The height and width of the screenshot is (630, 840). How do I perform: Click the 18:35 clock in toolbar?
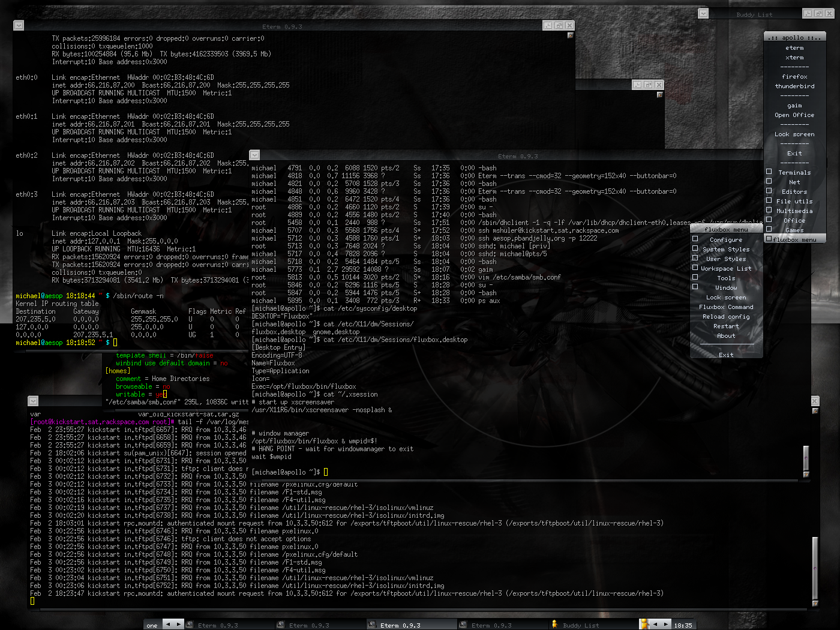[x=683, y=625]
